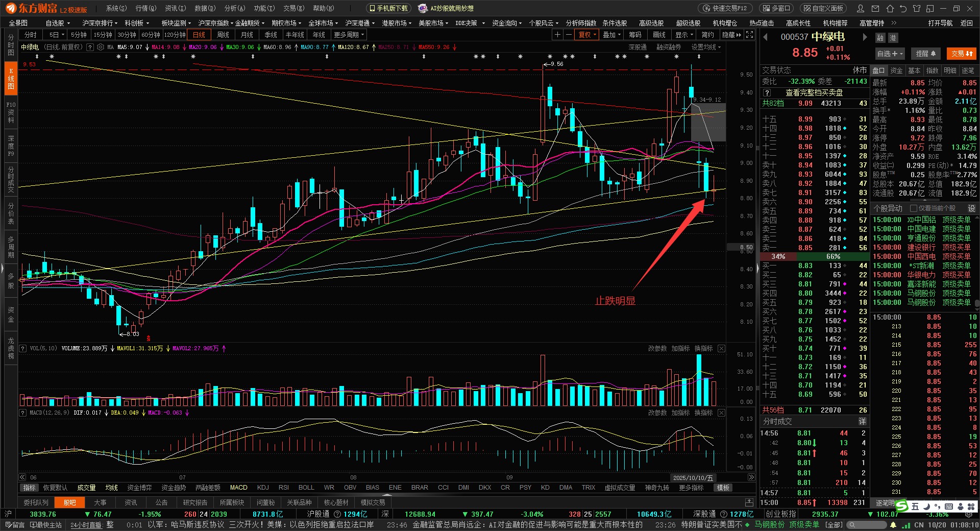Check 仅看当前个股 checkbox

(914, 208)
